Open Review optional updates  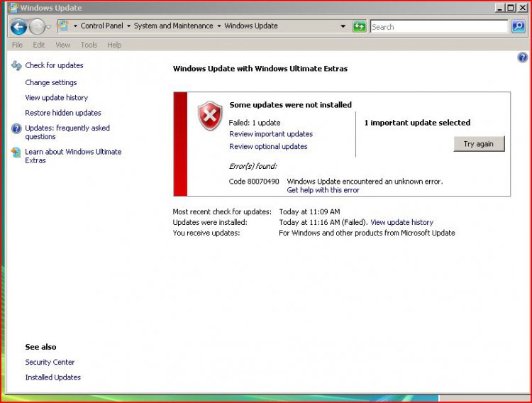point(268,146)
